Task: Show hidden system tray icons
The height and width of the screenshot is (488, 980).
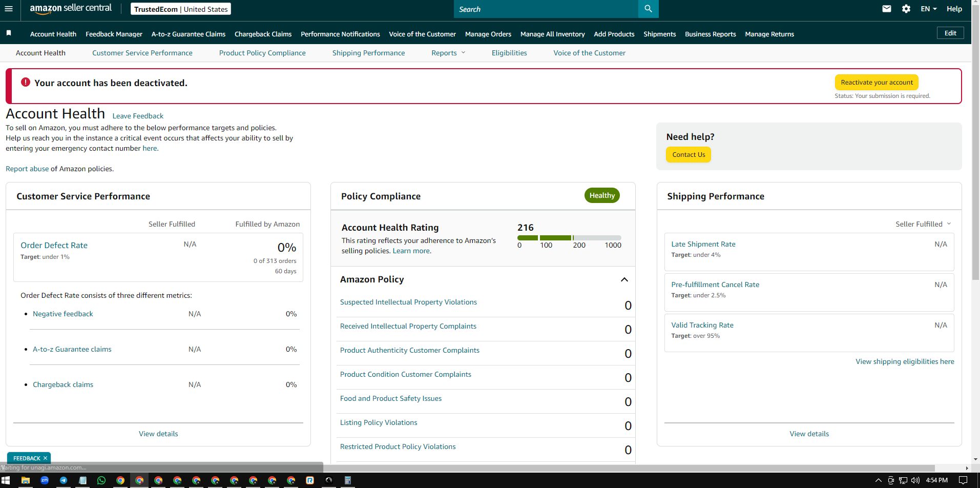Action: pos(879,480)
